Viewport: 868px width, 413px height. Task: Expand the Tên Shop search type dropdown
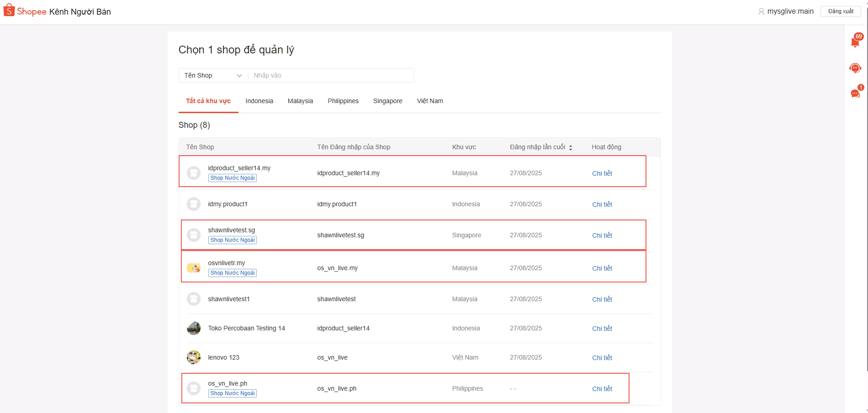pos(213,75)
